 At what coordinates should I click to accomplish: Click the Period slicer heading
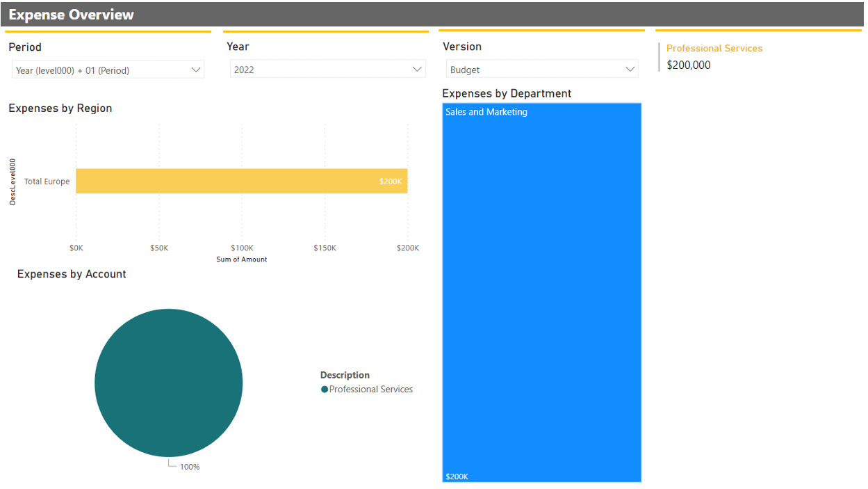25,47
